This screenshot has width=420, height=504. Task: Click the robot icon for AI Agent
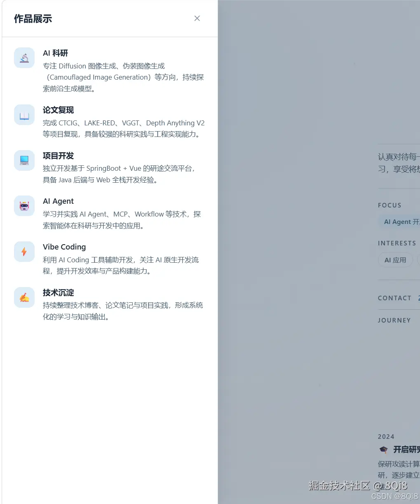(x=24, y=206)
